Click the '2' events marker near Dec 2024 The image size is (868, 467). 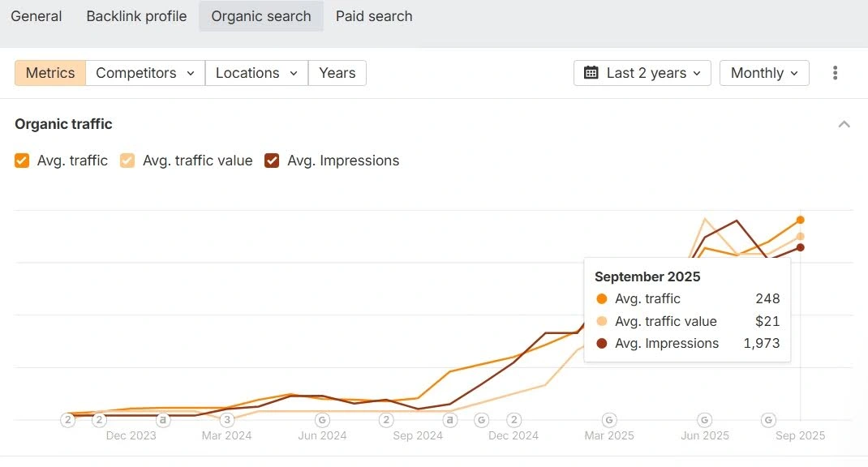513,420
